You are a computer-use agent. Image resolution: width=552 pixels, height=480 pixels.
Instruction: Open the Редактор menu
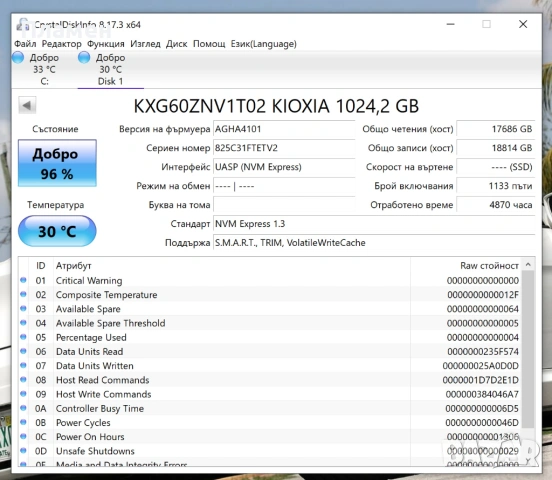pos(62,44)
